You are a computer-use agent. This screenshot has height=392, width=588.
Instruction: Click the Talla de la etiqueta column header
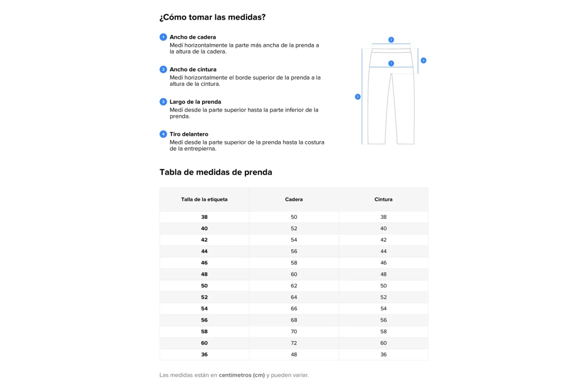(x=204, y=199)
